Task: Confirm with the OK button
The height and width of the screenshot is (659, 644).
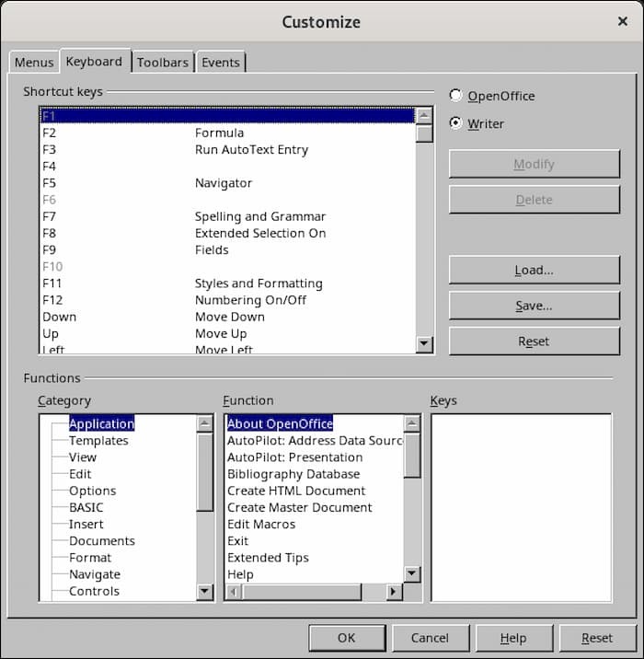Action: (x=347, y=638)
